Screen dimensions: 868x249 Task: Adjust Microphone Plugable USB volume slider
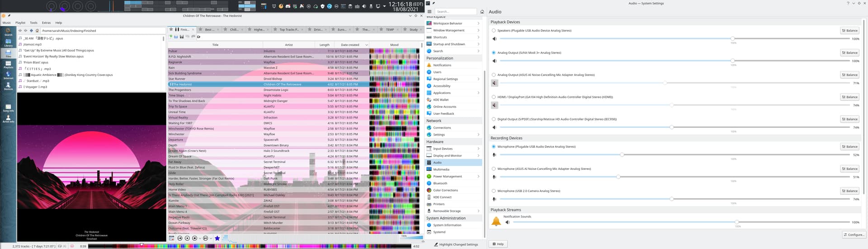675,155
